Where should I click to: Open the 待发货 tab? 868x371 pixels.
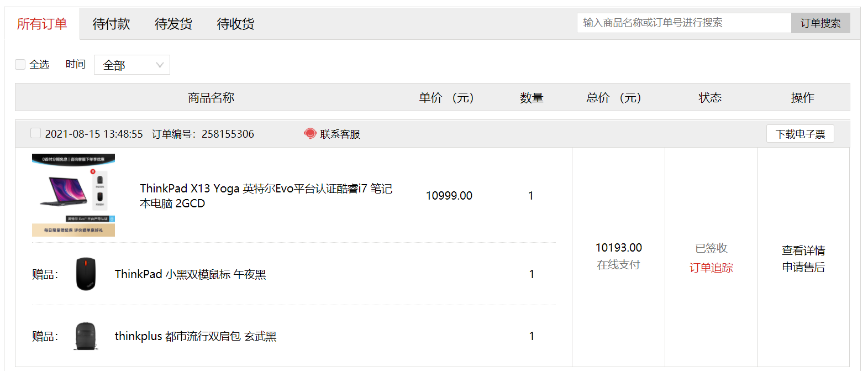pos(173,24)
